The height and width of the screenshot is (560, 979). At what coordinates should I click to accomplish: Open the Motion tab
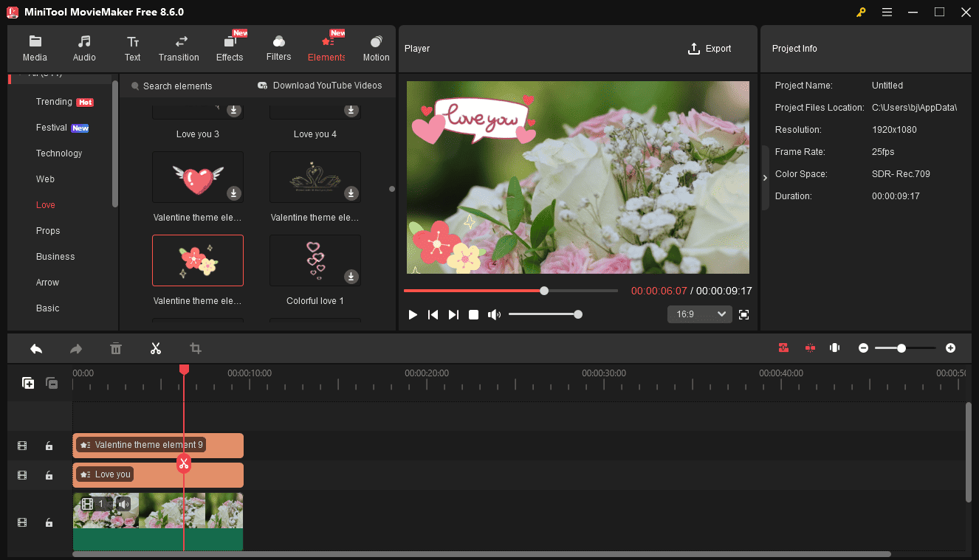coord(376,48)
